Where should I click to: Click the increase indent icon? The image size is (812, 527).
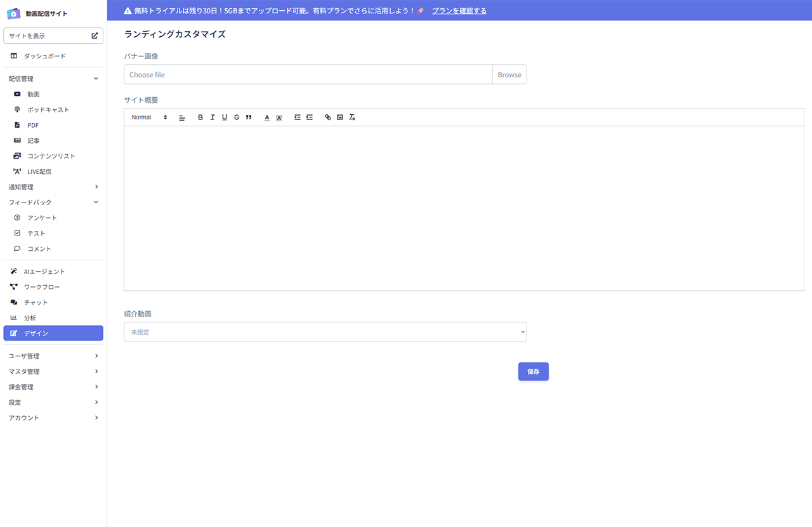click(x=310, y=117)
